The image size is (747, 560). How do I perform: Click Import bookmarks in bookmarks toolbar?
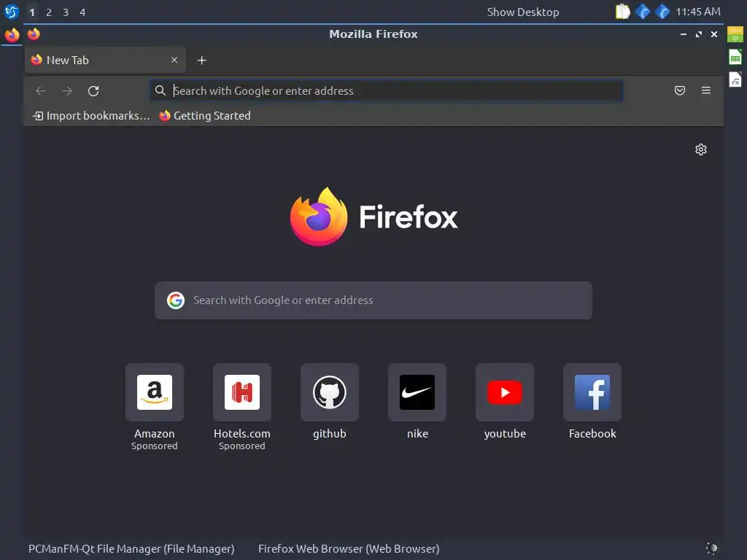91,116
